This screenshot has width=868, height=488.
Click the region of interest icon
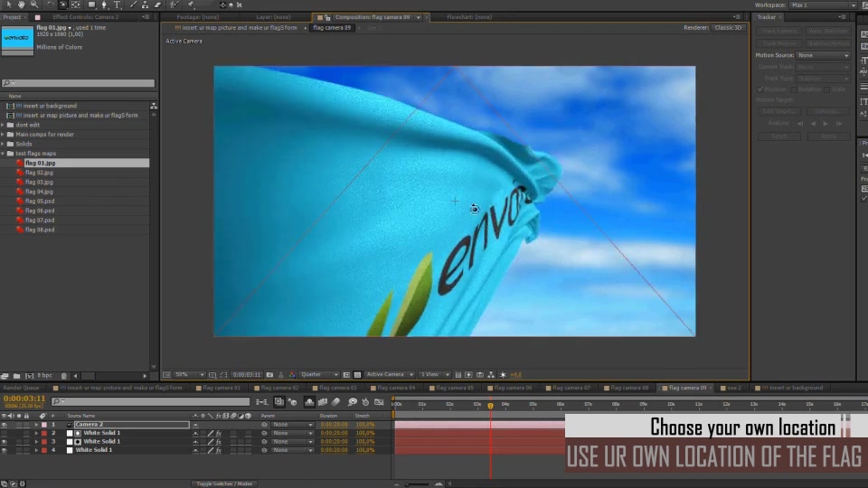coord(346,374)
